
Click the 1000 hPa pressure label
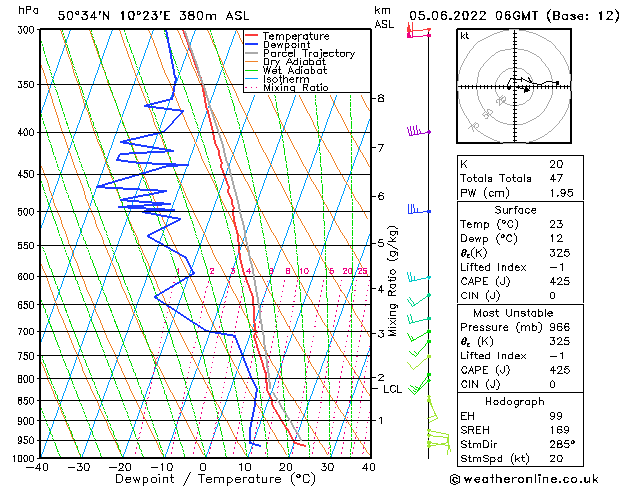point(25,458)
